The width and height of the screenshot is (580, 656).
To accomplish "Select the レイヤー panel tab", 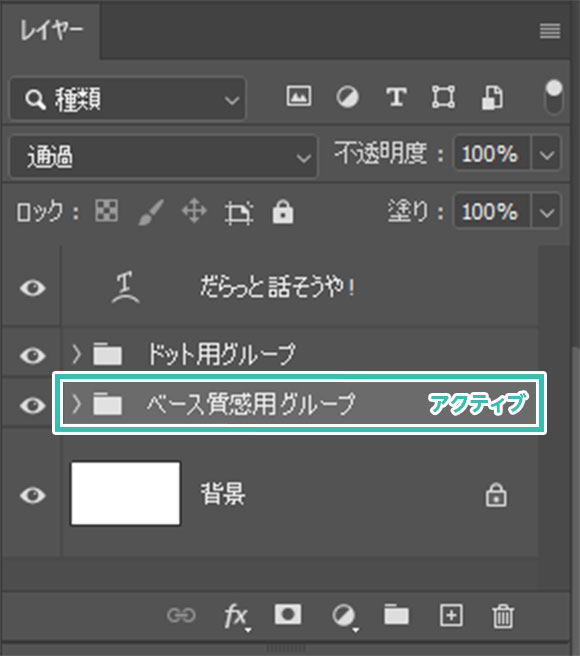I will pos(51,31).
